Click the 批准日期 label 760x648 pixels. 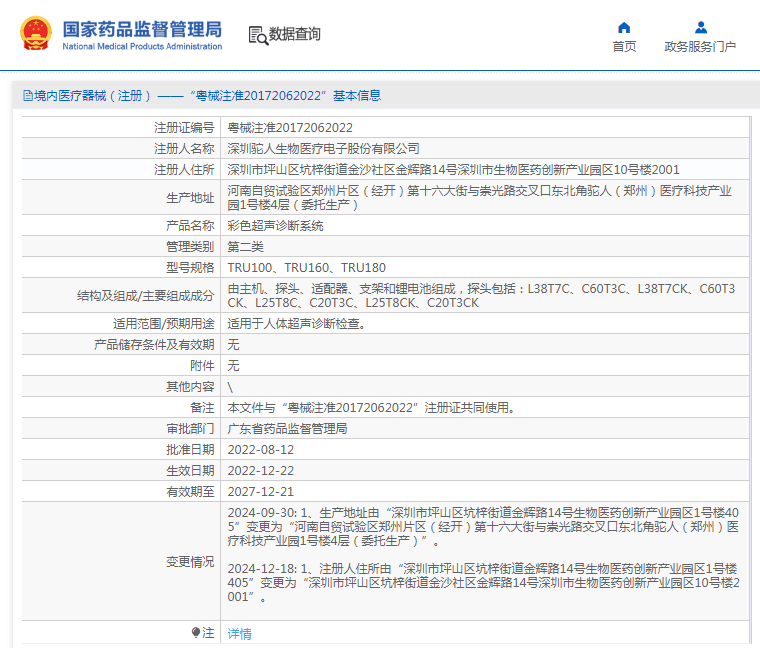click(190, 450)
